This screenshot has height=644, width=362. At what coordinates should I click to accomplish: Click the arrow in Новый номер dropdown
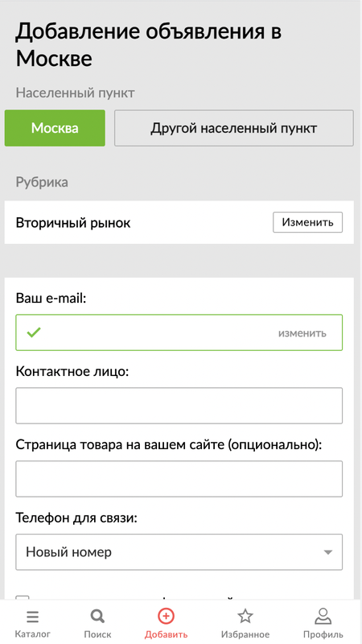point(327,552)
